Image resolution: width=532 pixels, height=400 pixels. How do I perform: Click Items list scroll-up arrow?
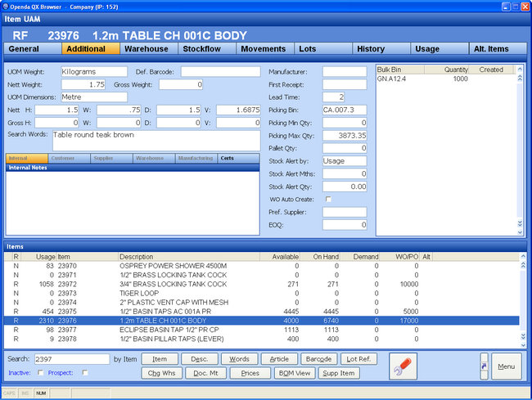click(x=523, y=256)
